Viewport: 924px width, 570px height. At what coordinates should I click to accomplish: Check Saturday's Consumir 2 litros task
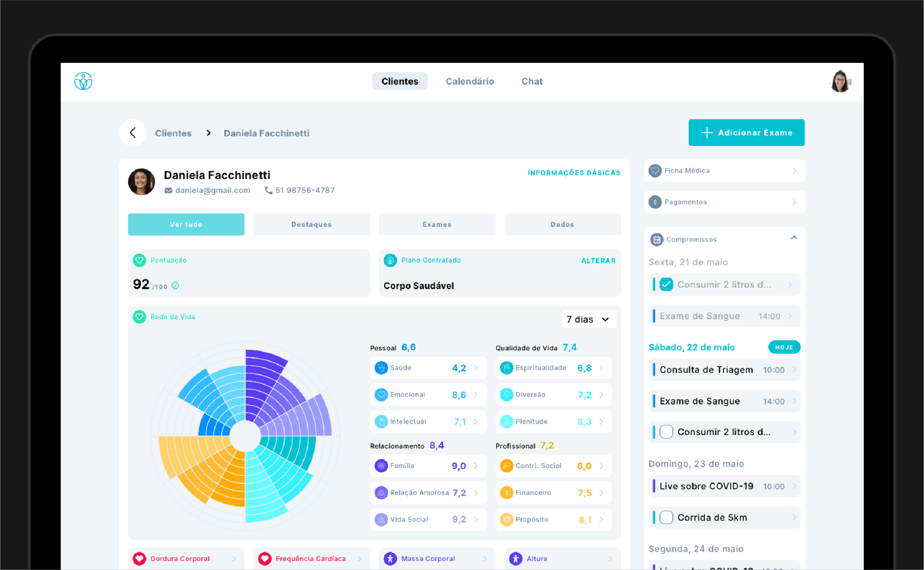click(x=666, y=432)
